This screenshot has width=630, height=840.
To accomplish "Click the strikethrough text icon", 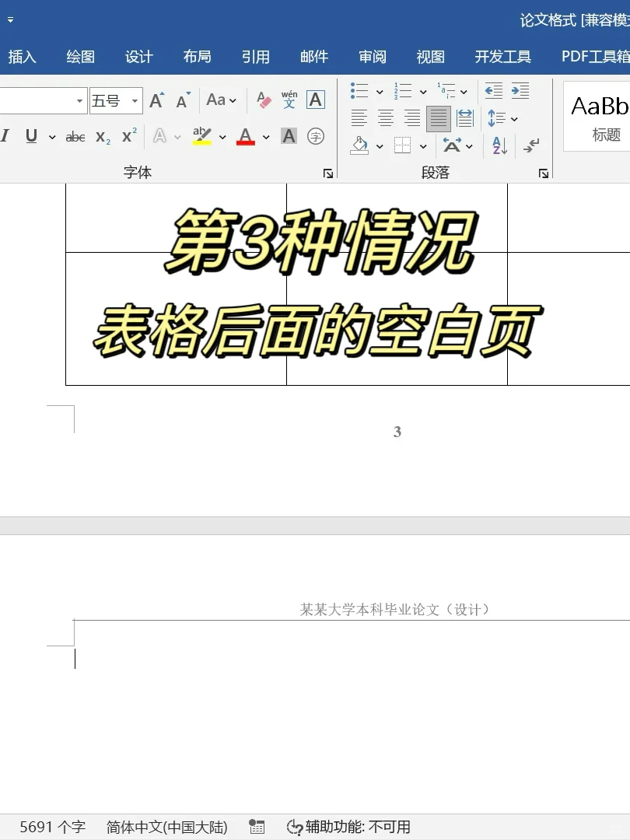I will 75,137.
